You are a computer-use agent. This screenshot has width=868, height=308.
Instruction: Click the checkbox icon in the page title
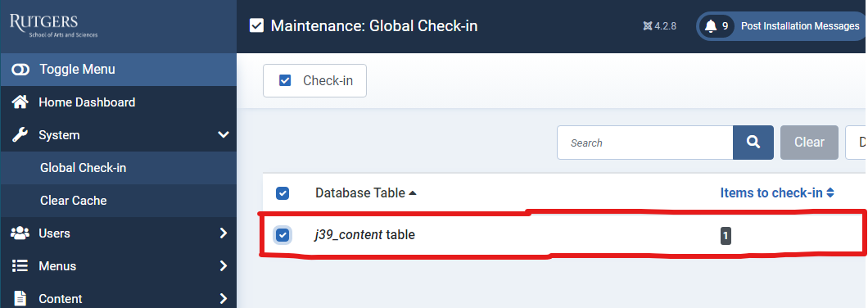(x=256, y=25)
